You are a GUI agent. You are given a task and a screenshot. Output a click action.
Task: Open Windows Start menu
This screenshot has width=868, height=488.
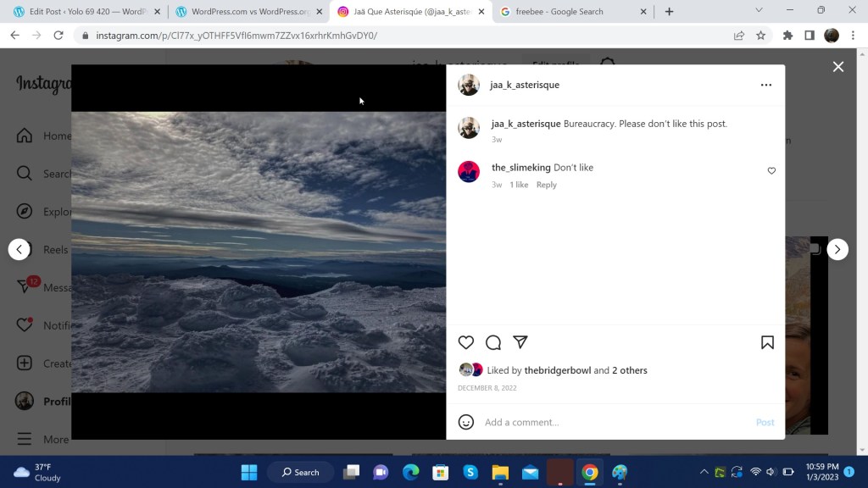[249, 472]
